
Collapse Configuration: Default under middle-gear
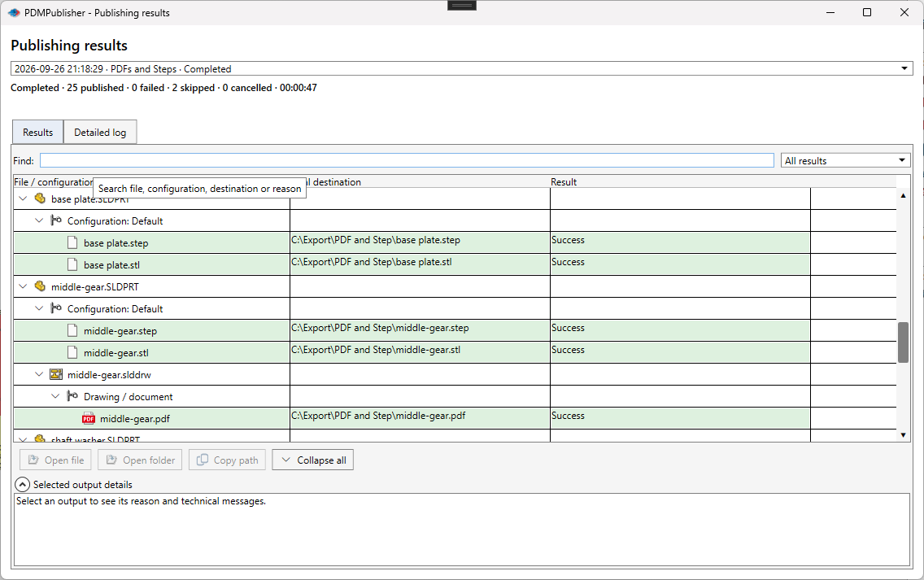39,308
